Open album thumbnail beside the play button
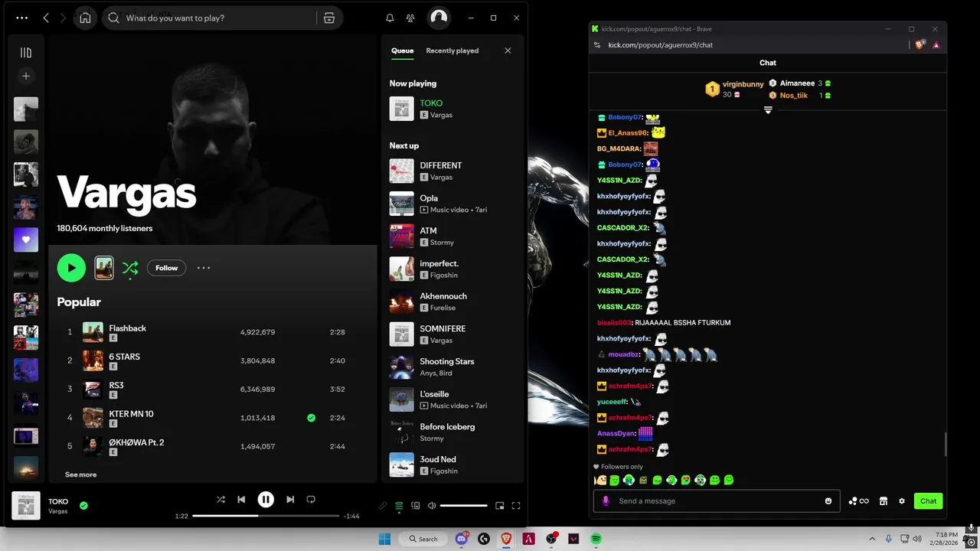 point(104,268)
